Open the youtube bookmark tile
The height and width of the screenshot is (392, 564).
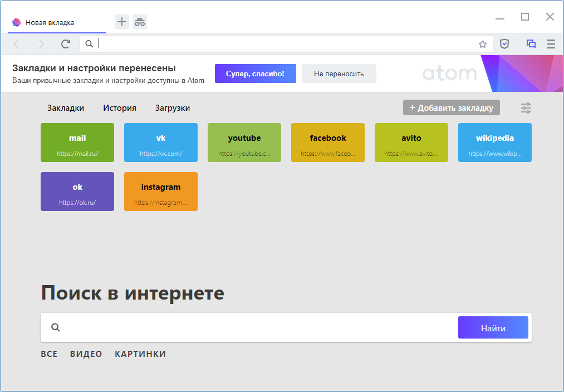point(244,143)
